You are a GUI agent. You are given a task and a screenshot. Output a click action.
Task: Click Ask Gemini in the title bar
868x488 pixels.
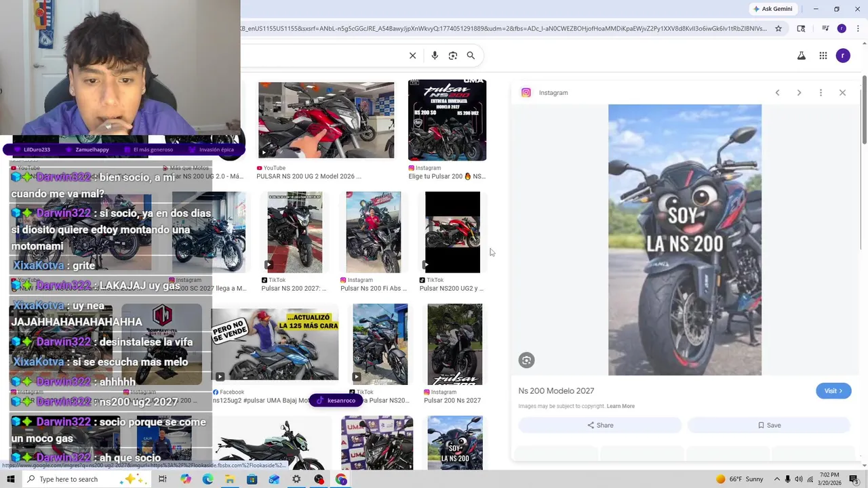(772, 9)
